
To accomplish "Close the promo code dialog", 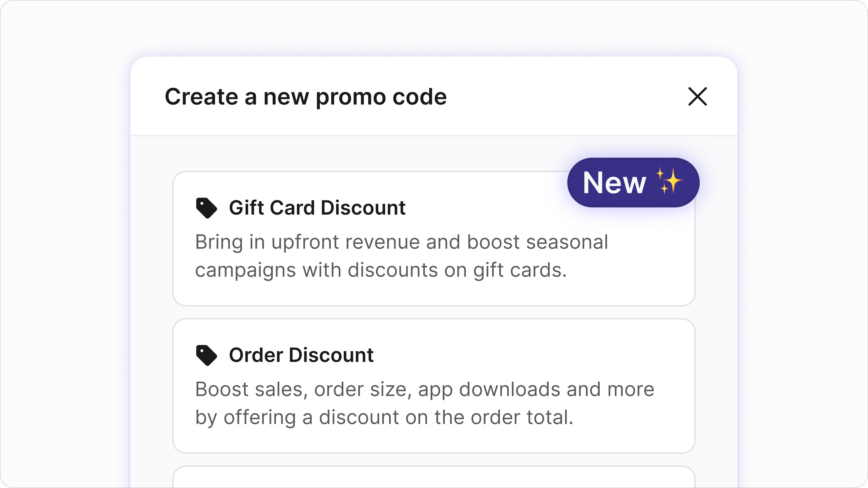I will tap(697, 97).
